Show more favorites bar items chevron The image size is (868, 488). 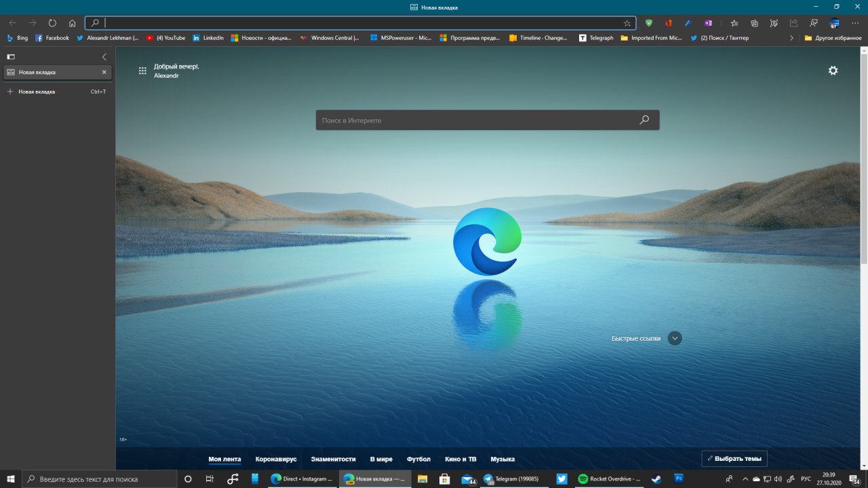click(791, 38)
